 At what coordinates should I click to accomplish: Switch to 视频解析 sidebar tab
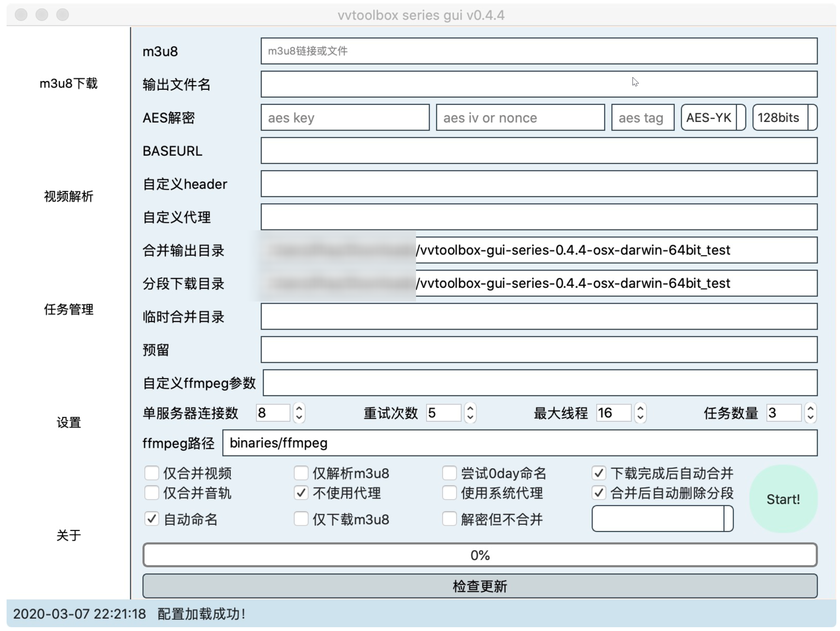[68, 196]
